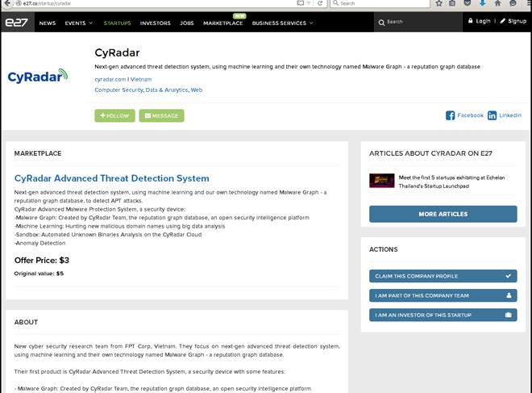Screen dimensions: 532x393
Task: Open the article about Echelon Thailand startups
Action: 451,182
